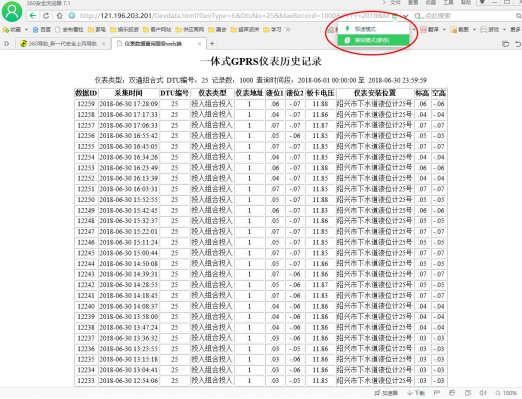Adjust the 100% zoom level control

tap(506, 393)
